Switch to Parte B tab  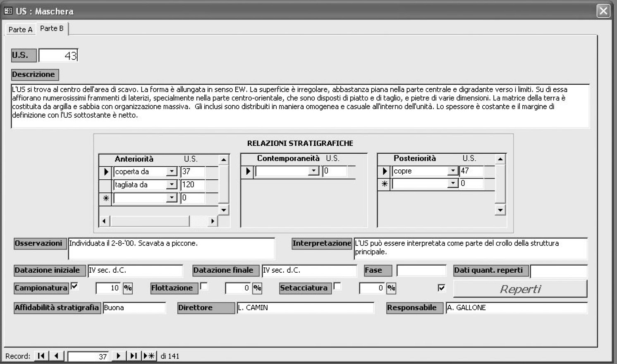(52, 29)
